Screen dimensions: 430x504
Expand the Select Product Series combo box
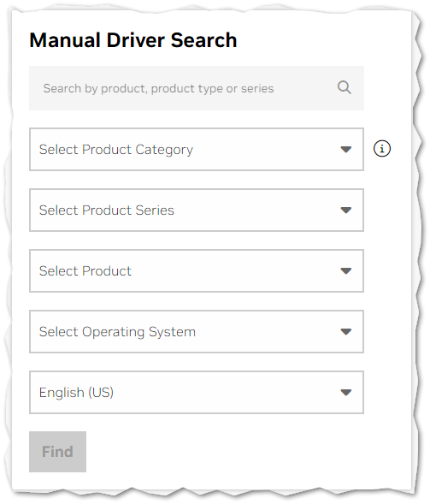[x=197, y=210]
